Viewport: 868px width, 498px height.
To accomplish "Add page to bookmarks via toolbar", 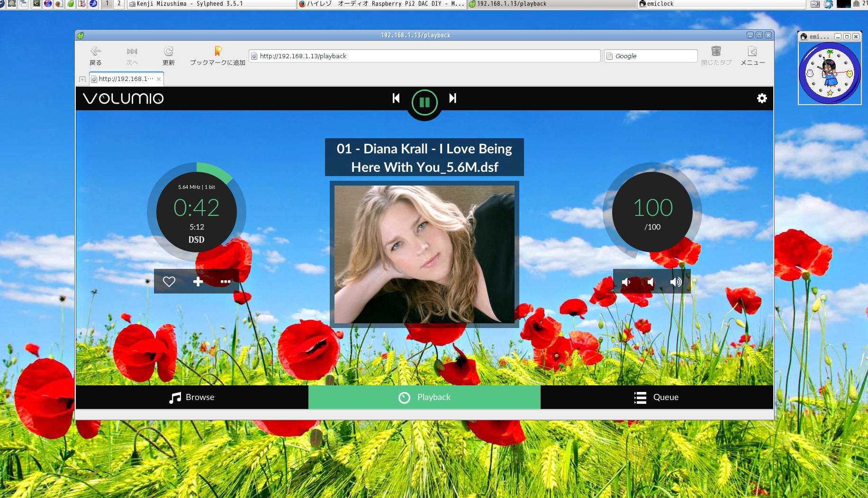I will pyautogui.click(x=217, y=56).
